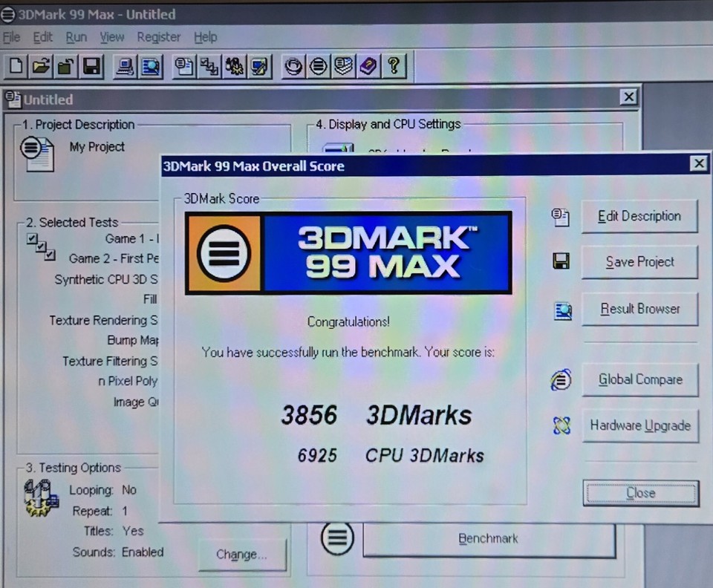Click the Save diskette icon on the toolbar
This screenshot has height=588, width=713.
91,66
